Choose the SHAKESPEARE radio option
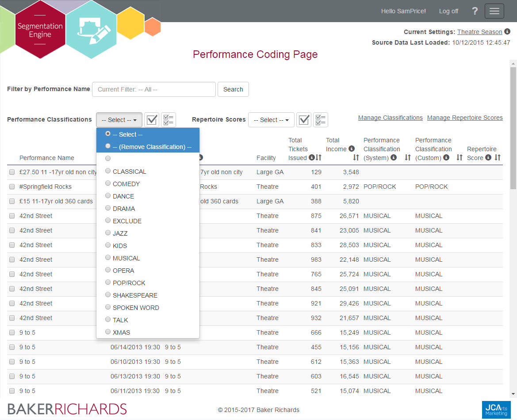This screenshot has width=517, height=420. [108, 295]
